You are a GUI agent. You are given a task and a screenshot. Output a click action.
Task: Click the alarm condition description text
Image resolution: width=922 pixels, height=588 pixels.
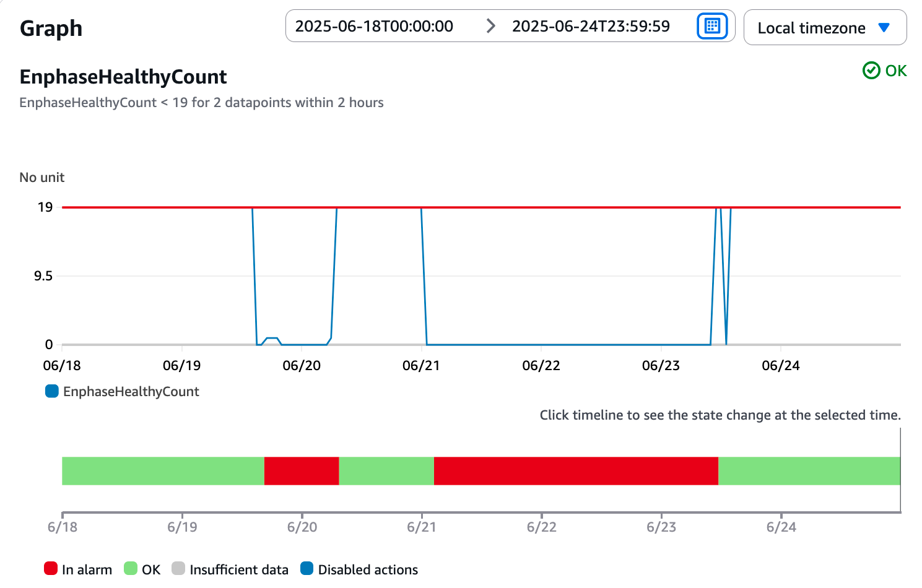(201, 103)
